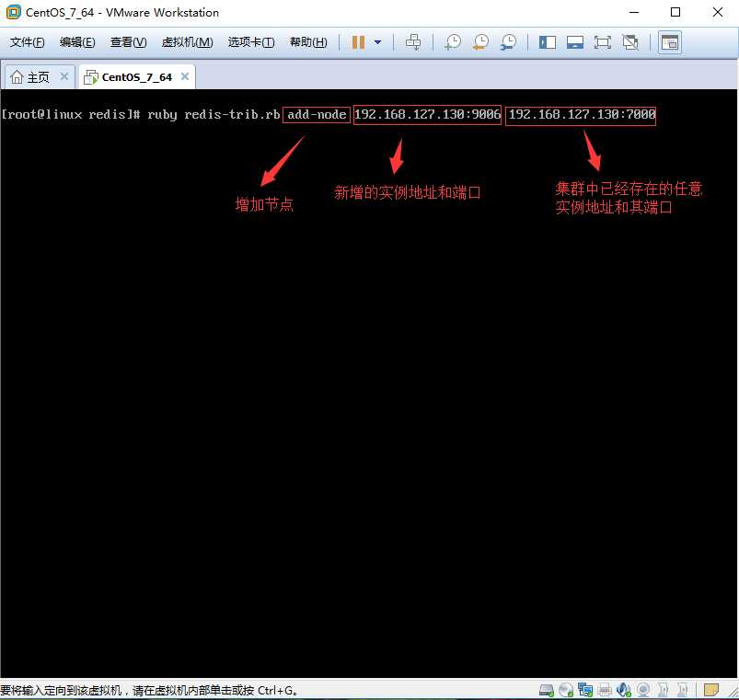739x700 pixels.
Task: Click the 192.168.127.130:7000 address text
Action: (582, 114)
